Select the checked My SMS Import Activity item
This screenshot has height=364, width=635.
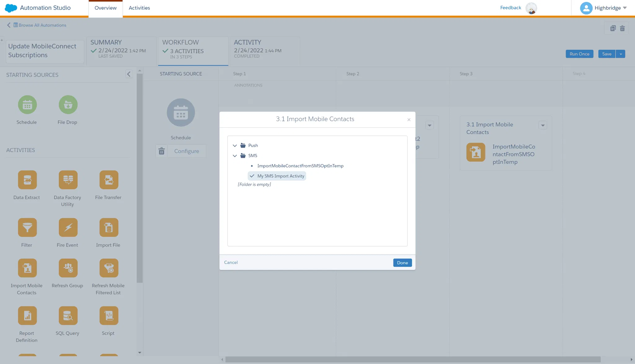[280, 176]
